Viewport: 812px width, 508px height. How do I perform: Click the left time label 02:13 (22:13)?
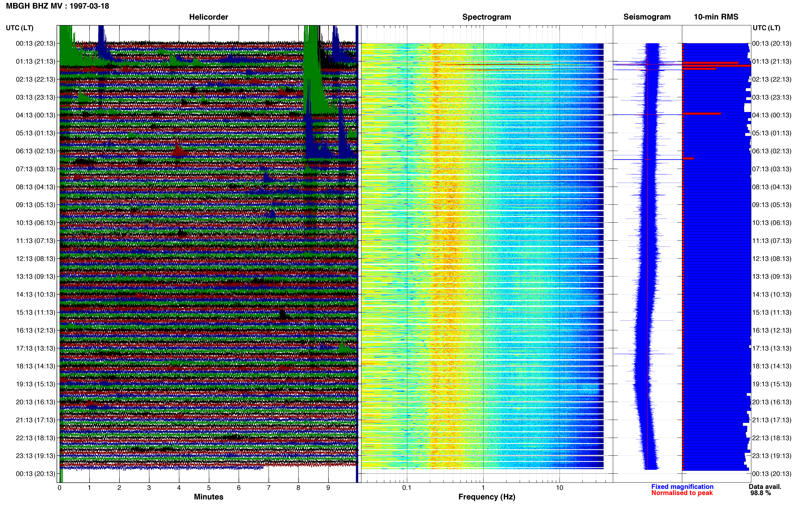pyautogui.click(x=35, y=79)
